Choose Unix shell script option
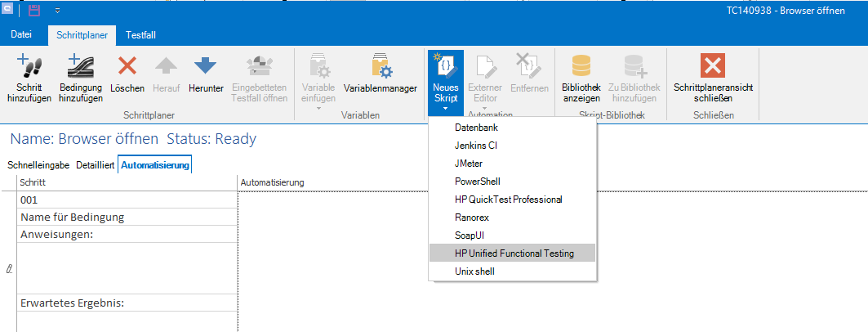The height and width of the screenshot is (332, 868). [x=474, y=271]
